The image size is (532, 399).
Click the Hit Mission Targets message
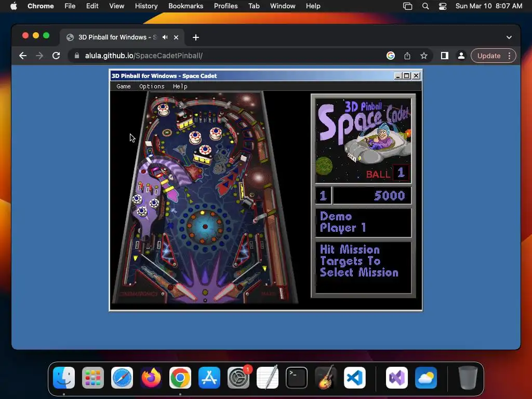point(359,261)
